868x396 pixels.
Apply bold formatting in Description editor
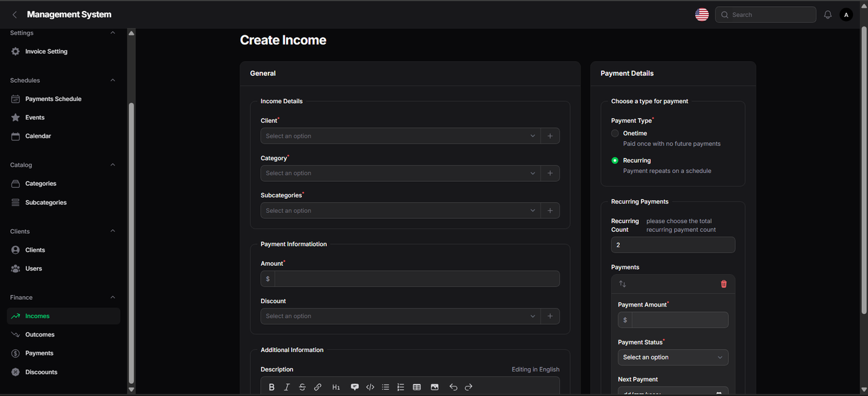[272, 387]
